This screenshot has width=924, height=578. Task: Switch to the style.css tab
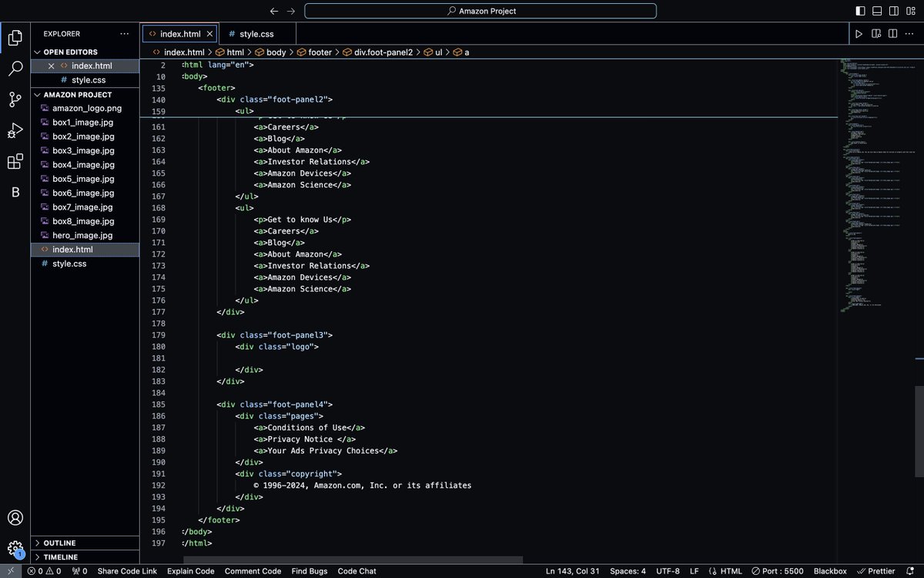click(256, 34)
